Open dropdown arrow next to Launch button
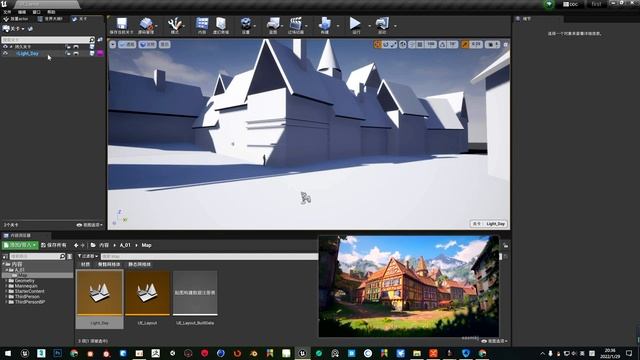Image resolution: width=640 pixels, height=360 pixels. (x=395, y=26)
